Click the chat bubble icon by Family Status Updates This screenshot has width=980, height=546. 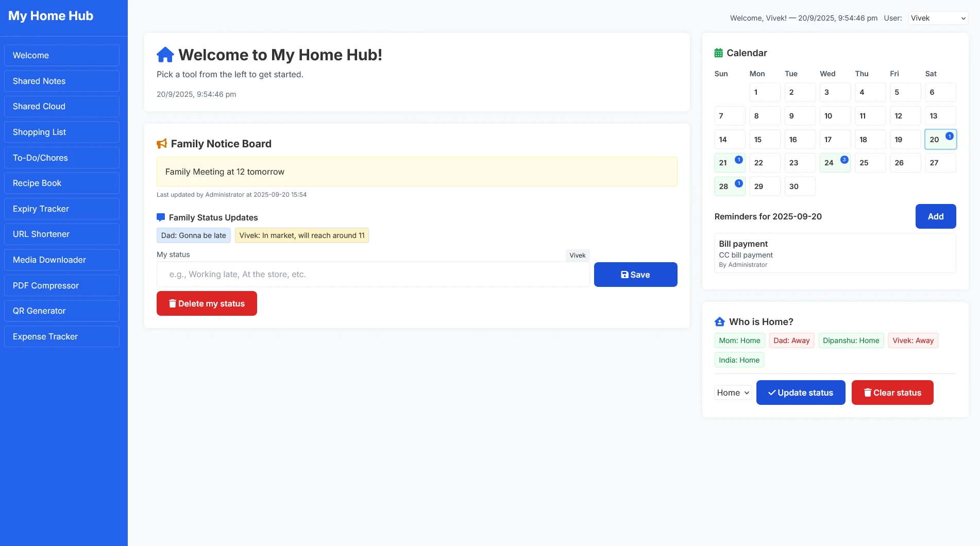pyautogui.click(x=161, y=217)
